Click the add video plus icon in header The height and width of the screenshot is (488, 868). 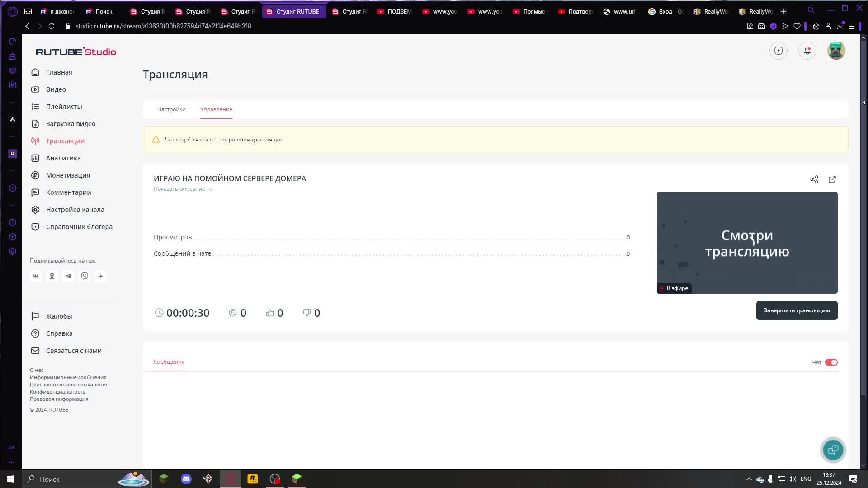pos(778,51)
